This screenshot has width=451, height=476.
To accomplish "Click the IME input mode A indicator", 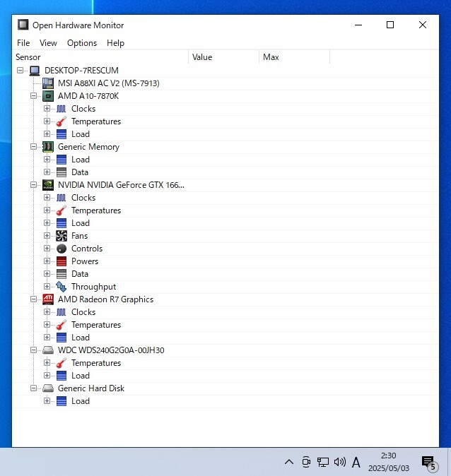I will pyautogui.click(x=356, y=463).
